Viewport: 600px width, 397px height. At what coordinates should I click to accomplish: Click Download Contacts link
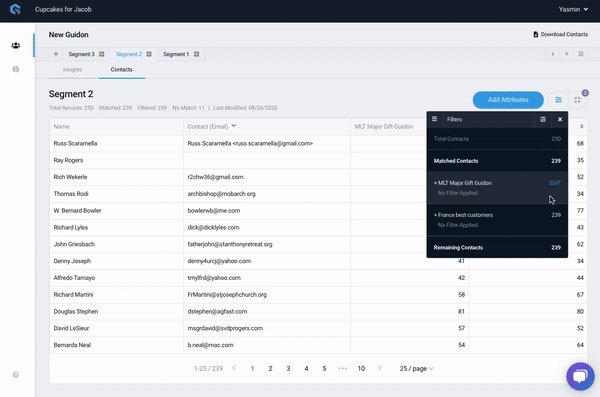[561, 34]
